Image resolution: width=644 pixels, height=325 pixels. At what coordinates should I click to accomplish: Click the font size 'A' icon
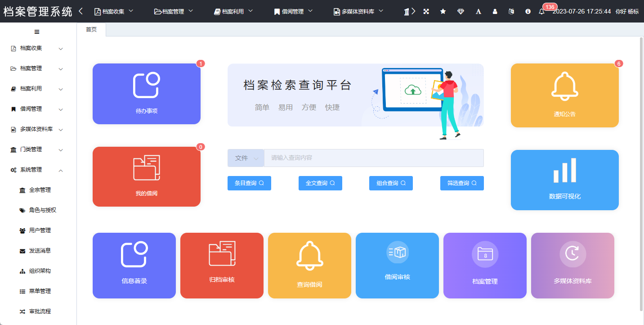(x=478, y=12)
